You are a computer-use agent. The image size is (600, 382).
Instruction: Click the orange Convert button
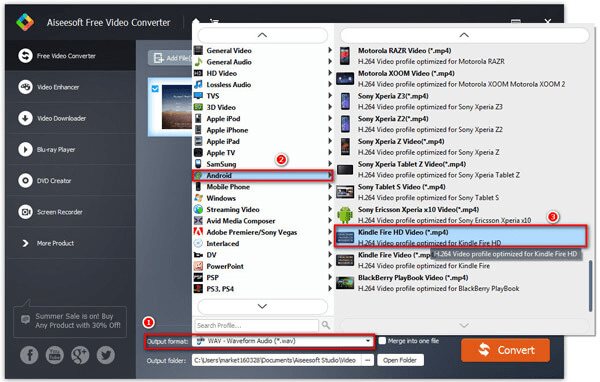coord(505,350)
